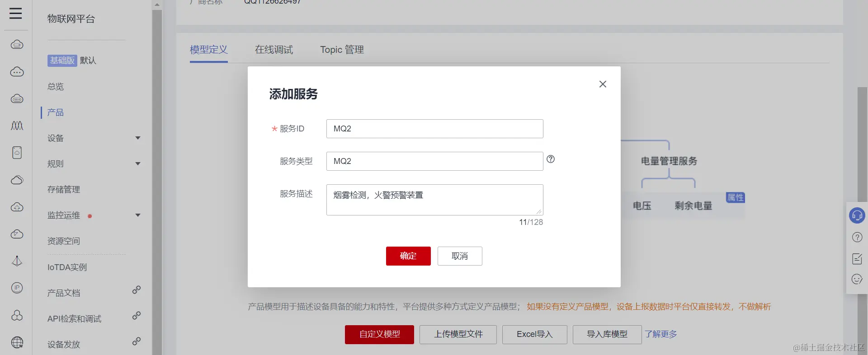Expand the 规则 menu arrow
The height and width of the screenshot is (355, 868).
pyautogui.click(x=138, y=164)
